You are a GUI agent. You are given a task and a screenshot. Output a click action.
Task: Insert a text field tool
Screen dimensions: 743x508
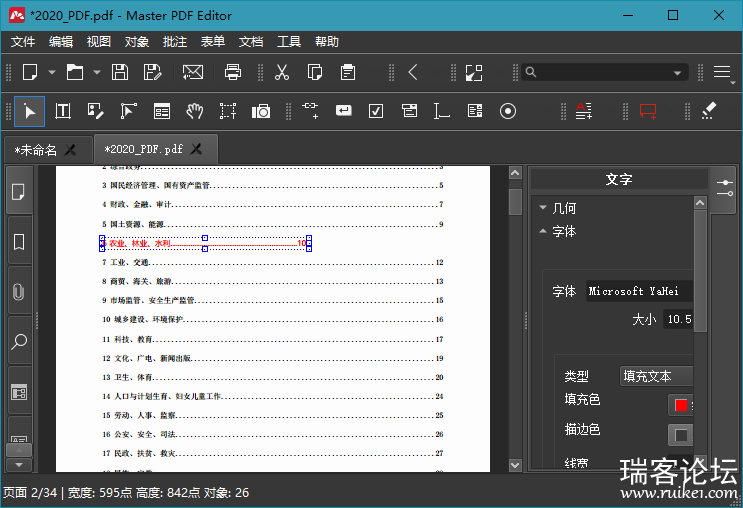442,111
